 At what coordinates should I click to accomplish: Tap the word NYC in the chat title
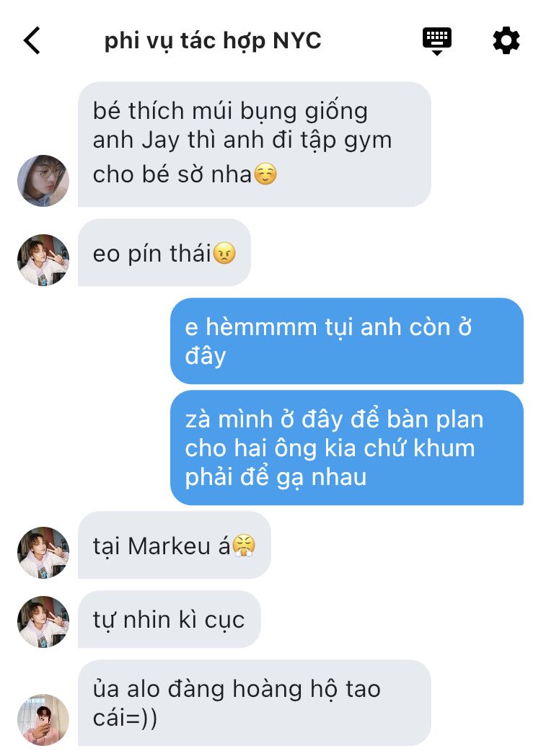[296, 40]
